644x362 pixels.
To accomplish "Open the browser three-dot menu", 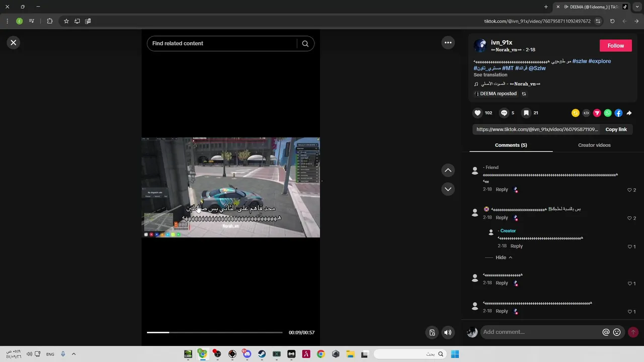I will (7, 21).
